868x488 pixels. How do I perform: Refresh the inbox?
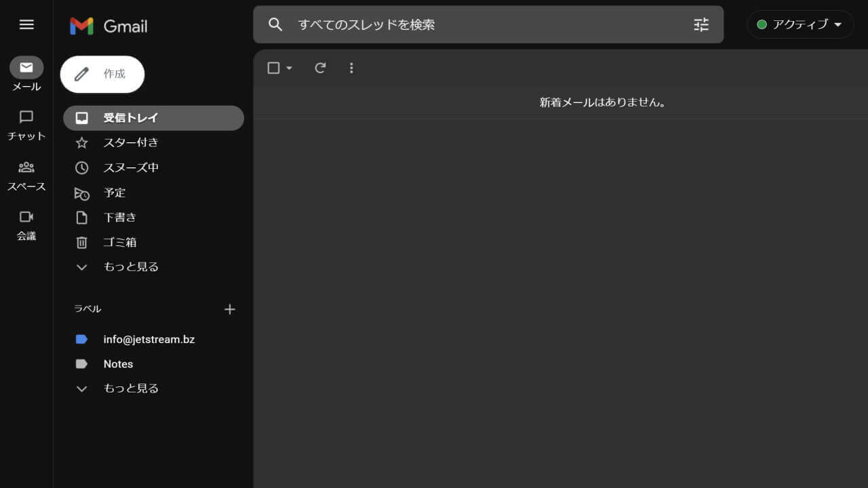point(319,68)
